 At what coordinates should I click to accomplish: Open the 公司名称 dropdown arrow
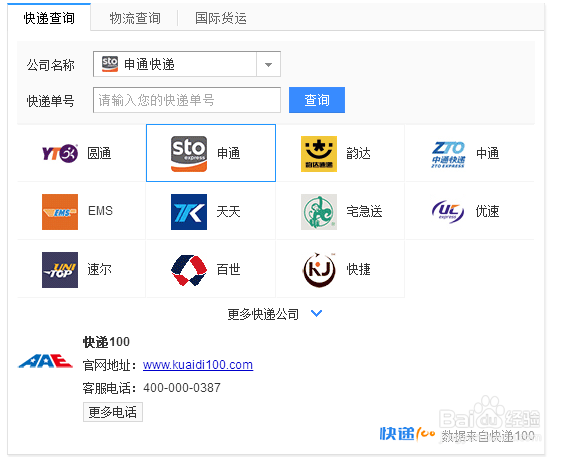click(269, 64)
